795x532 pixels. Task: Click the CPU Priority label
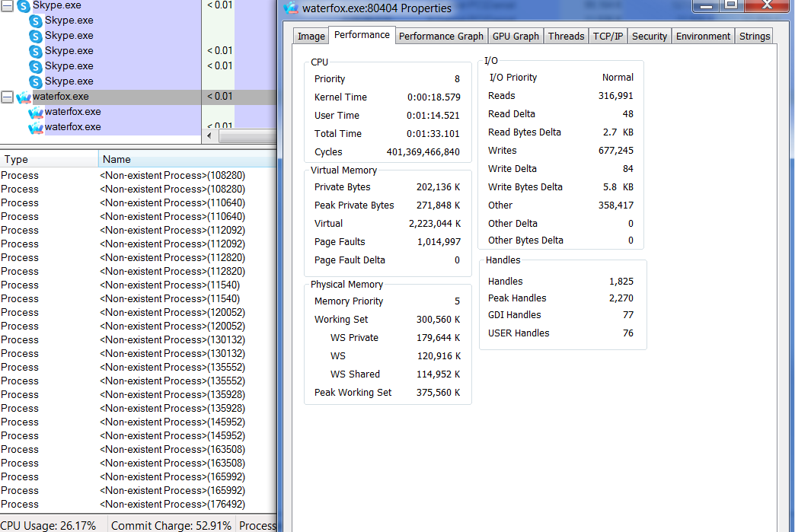click(330, 79)
